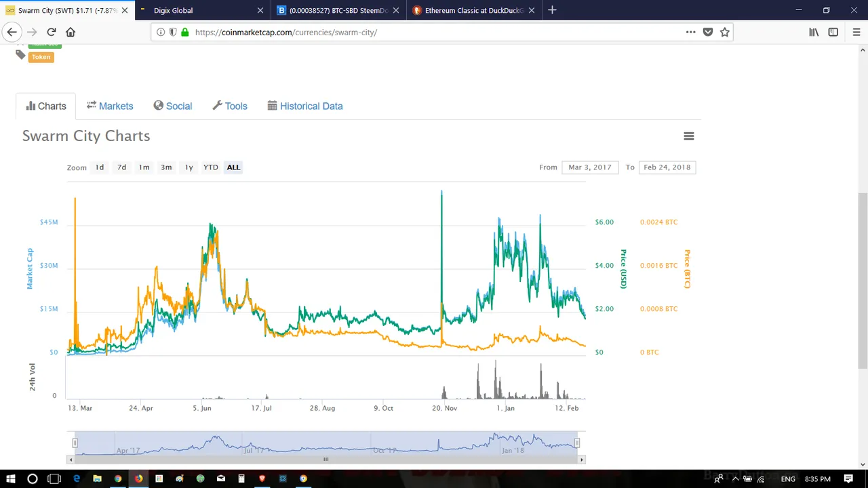Set chart zoom to 1m

(144, 167)
